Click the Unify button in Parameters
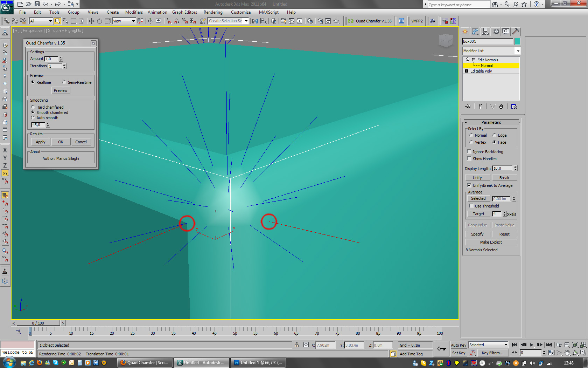The width and height of the screenshot is (588, 368). pyautogui.click(x=477, y=178)
